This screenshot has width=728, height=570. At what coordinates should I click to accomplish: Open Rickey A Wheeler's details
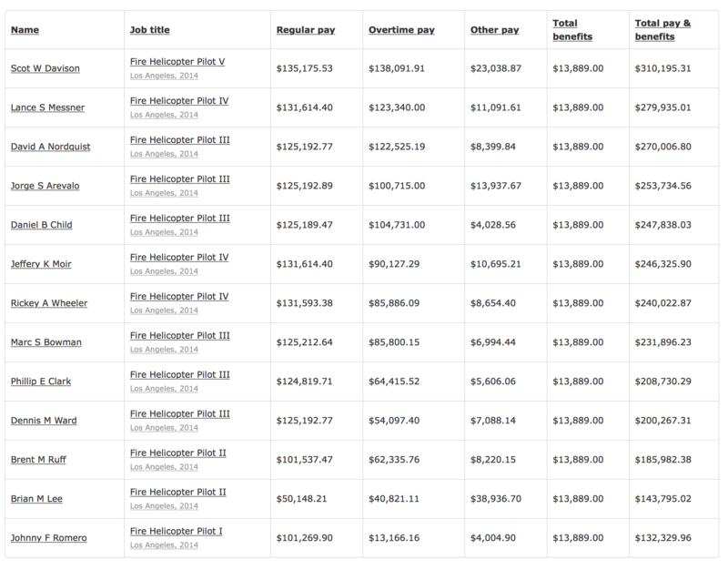(x=49, y=303)
